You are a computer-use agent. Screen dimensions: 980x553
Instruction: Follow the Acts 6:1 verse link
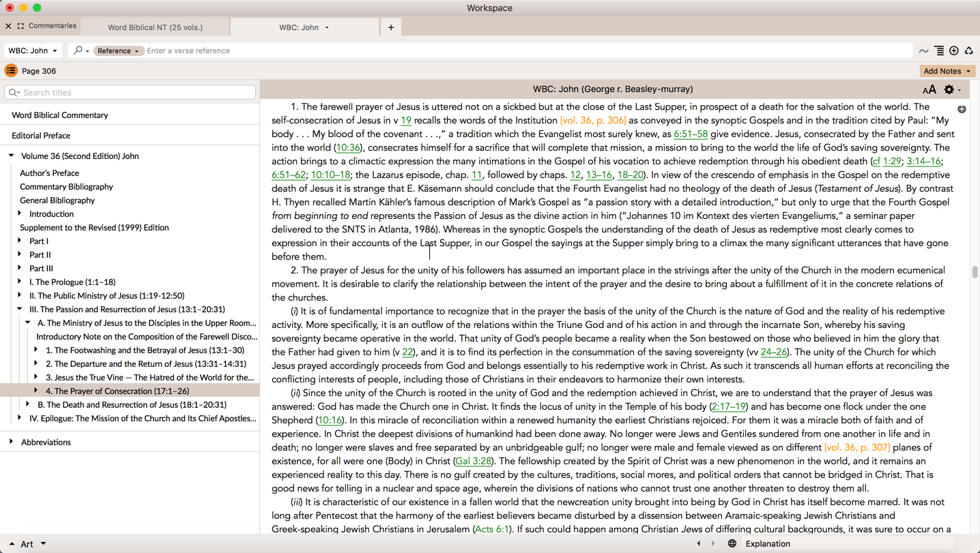492,529
